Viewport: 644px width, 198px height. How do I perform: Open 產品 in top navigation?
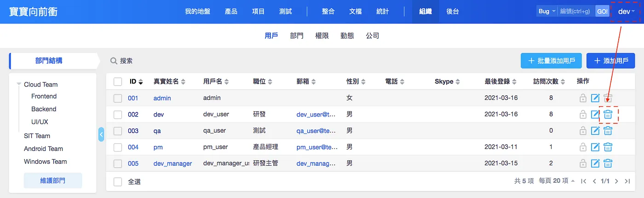point(231,12)
